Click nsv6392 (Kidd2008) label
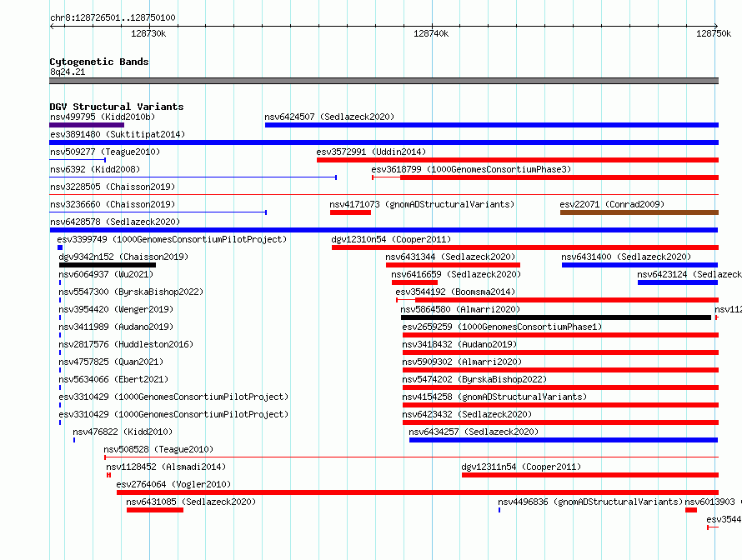Screen dimensions: 742x560 [x=95, y=169]
